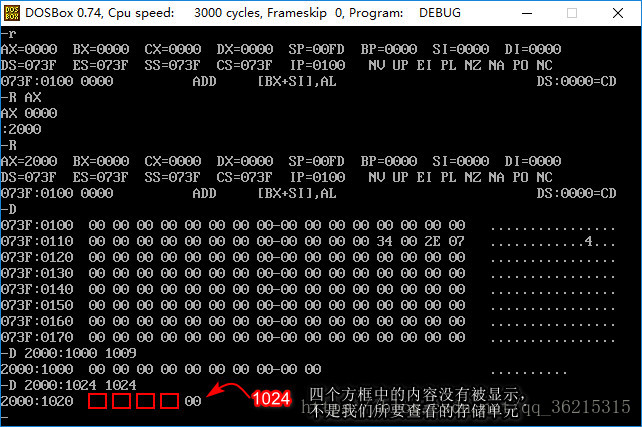Click the third red box in the row
This screenshot has width=642, height=427.
point(146,401)
